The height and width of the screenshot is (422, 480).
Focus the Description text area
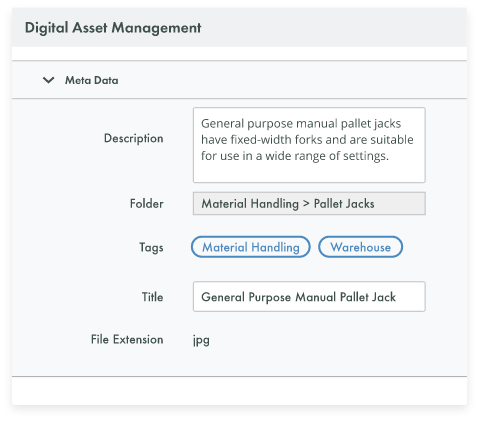click(309, 145)
